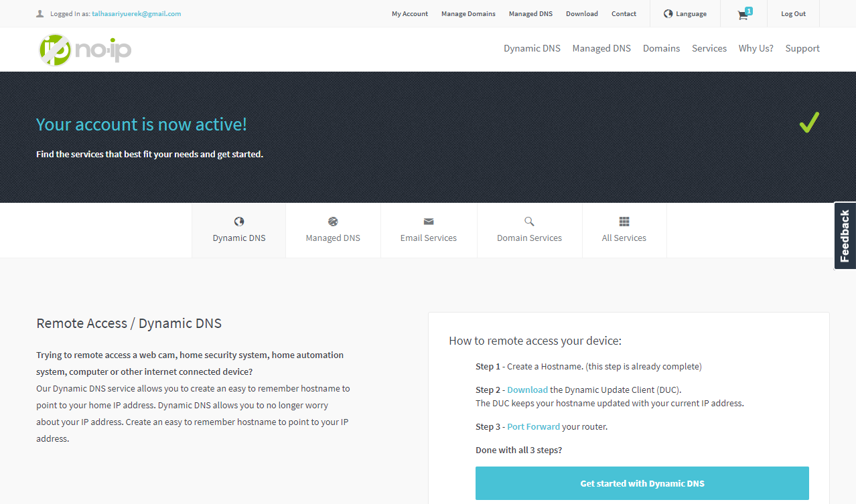The image size is (856, 504).
Task: Switch to the Dynamic DNS services tab
Action: click(x=239, y=230)
